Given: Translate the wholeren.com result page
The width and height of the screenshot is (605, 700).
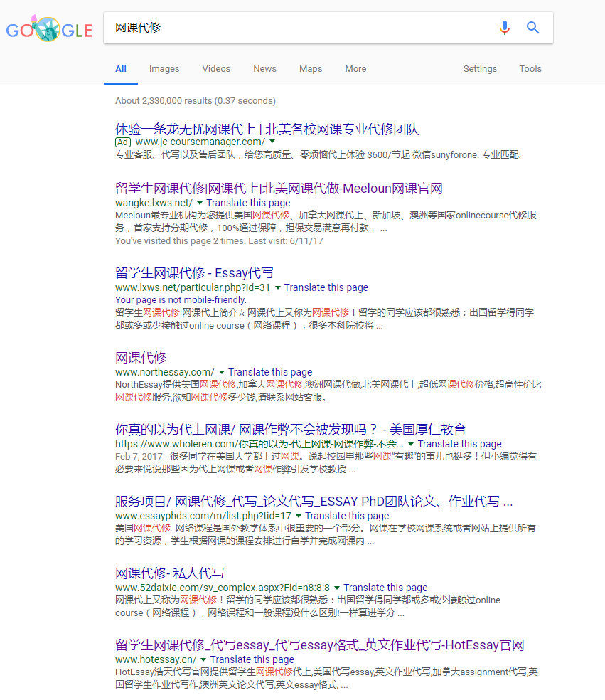Looking at the screenshot, I should 459,444.
